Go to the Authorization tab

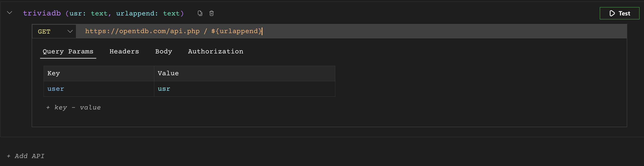coord(216,52)
